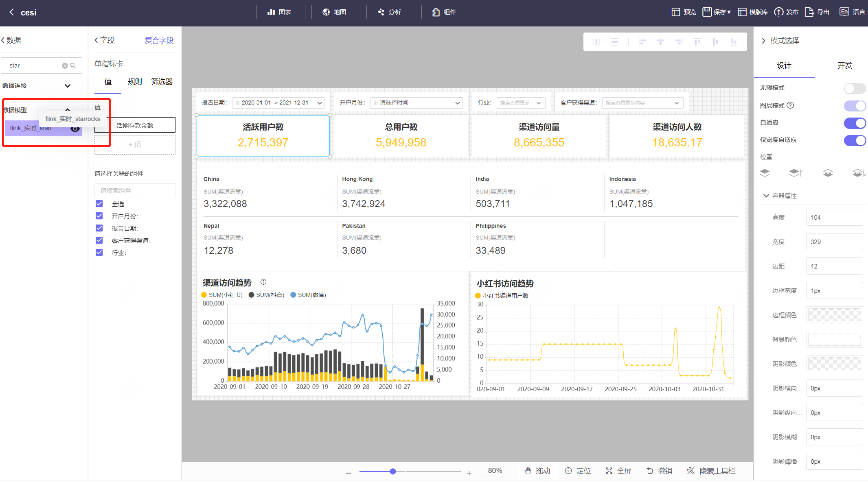Open the 报告日期 date range dropdown

278,103
